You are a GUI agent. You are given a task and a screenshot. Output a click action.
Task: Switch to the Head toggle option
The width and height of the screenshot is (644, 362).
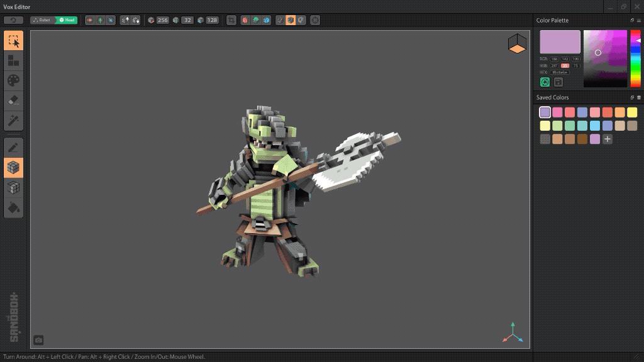pyautogui.click(x=67, y=20)
